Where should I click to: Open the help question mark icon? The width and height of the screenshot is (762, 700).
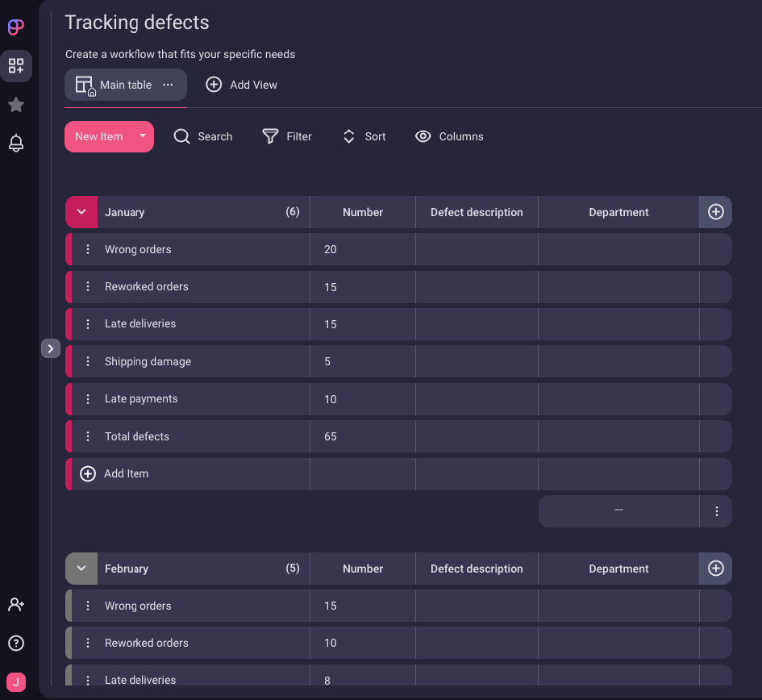coord(16,643)
